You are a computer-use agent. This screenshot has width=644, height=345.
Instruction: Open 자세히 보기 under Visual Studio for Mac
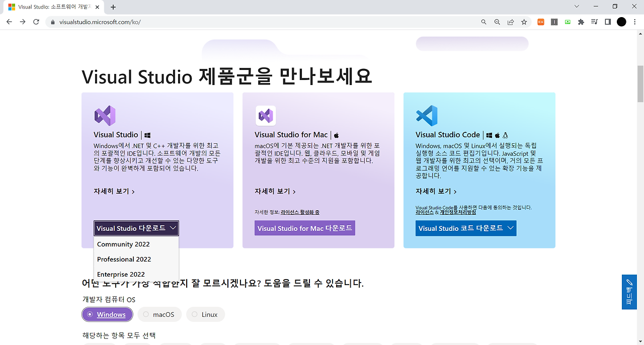275,192
